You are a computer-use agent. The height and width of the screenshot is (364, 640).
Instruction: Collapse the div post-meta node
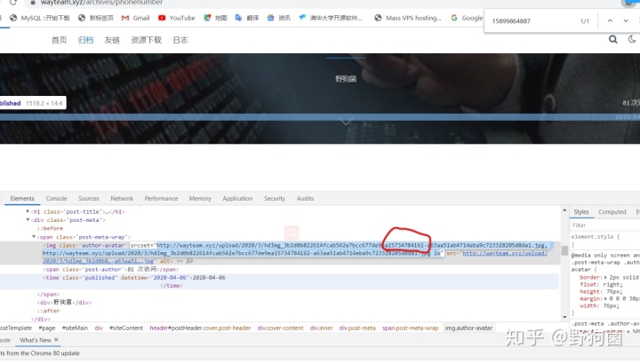coord(28,219)
